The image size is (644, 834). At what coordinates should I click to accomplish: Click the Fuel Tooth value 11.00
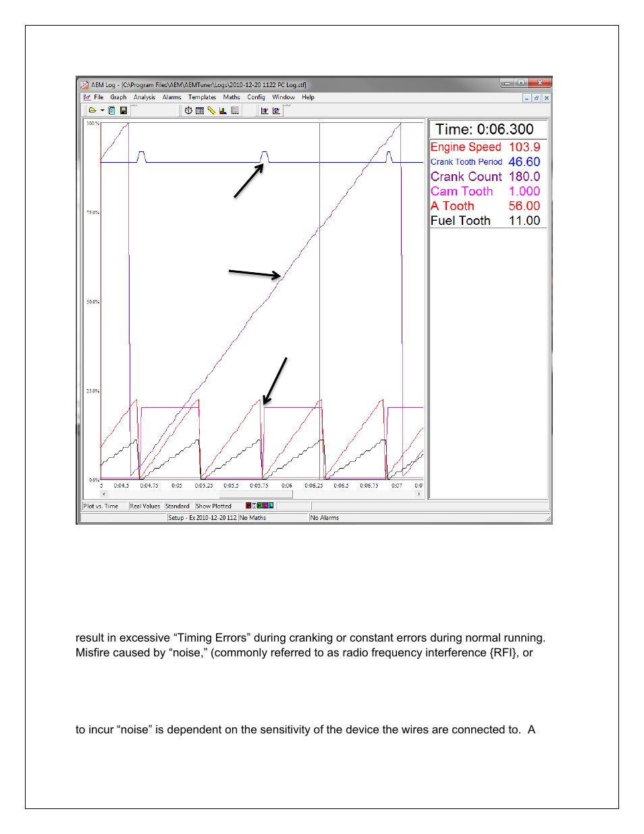point(525,221)
